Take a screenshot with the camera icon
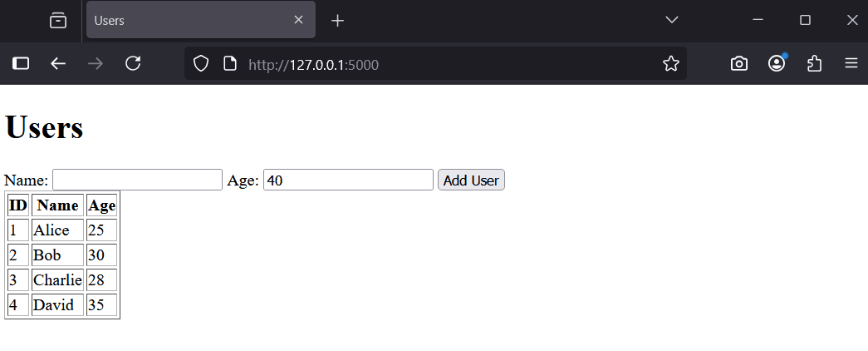 [739, 63]
